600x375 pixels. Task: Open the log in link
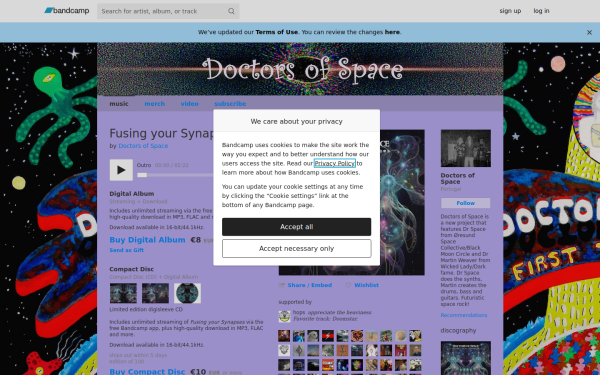tap(541, 11)
